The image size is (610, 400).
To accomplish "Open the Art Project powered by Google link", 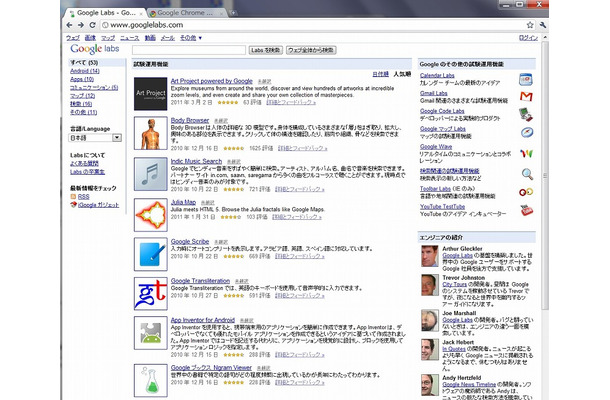I will coord(212,81).
